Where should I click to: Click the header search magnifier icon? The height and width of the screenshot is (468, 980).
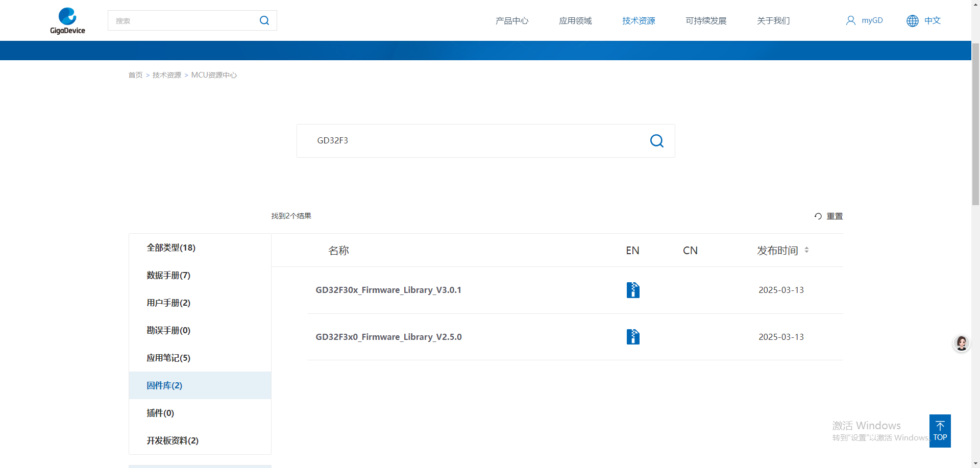264,20
